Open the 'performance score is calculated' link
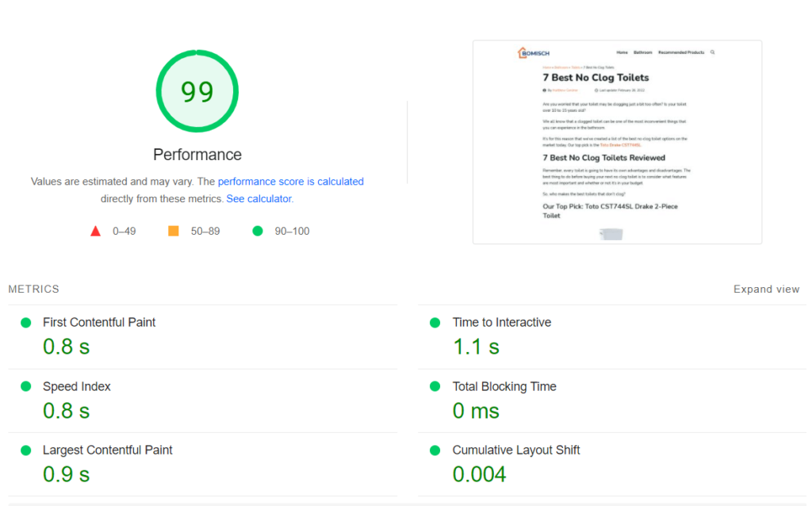Viewport: 812px width, 506px height. tap(290, 182)
